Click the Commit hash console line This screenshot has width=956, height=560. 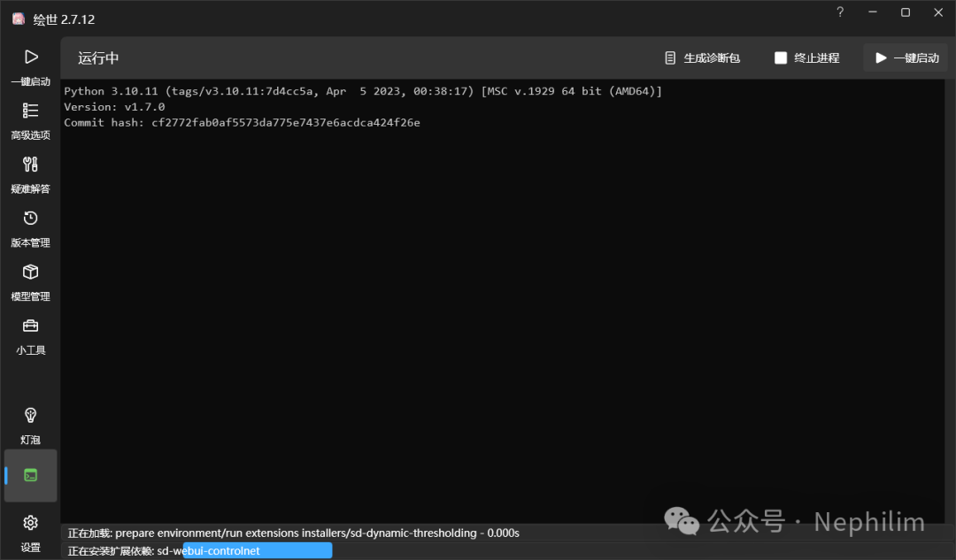(242, 122)
